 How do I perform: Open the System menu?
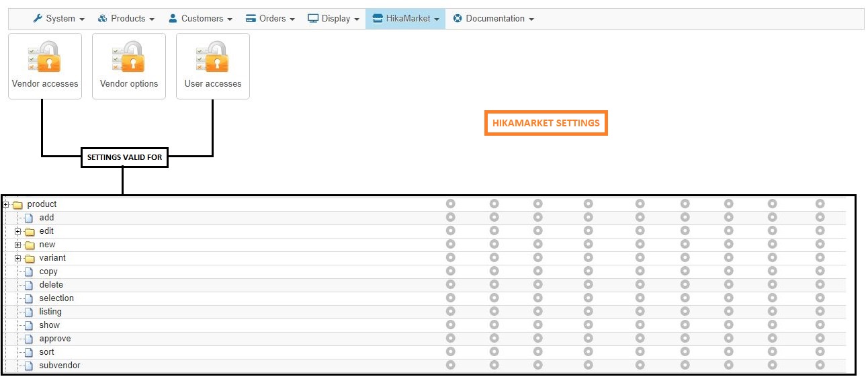[x=58, y=19]
